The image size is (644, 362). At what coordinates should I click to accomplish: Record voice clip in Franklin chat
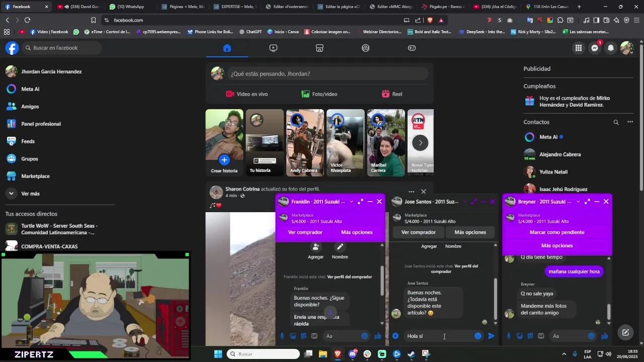pos(282,336)
